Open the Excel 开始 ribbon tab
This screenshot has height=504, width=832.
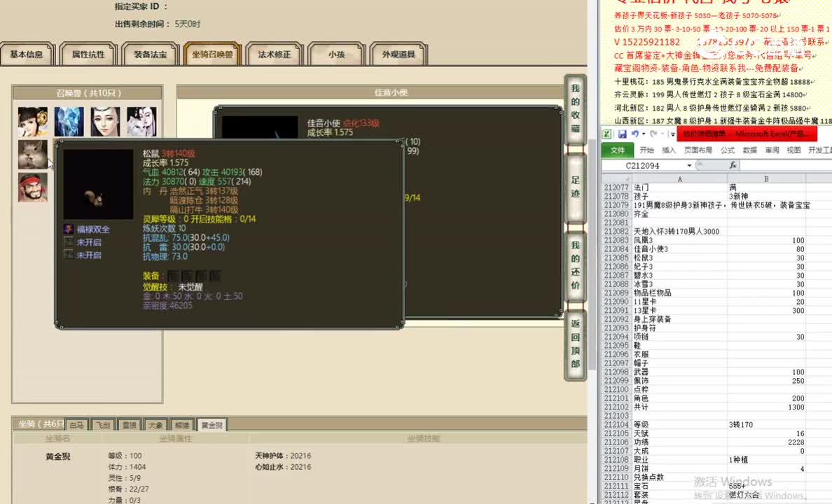647,150
